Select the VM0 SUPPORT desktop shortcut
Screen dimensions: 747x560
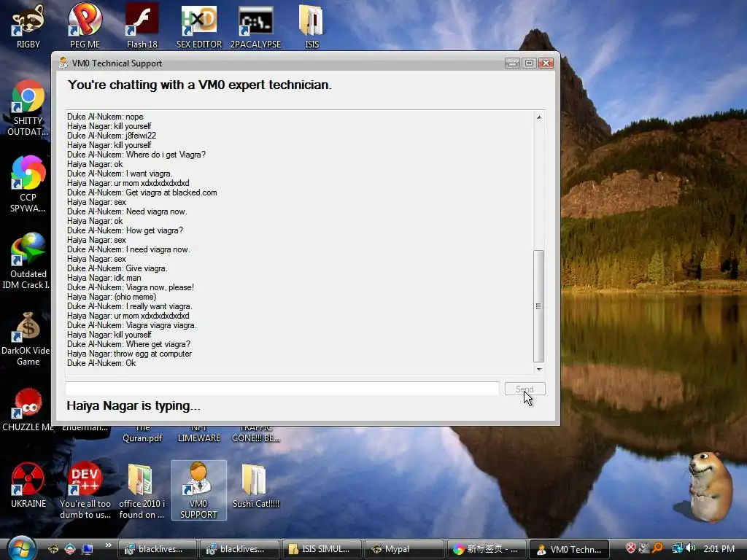[x=198, y=491]
